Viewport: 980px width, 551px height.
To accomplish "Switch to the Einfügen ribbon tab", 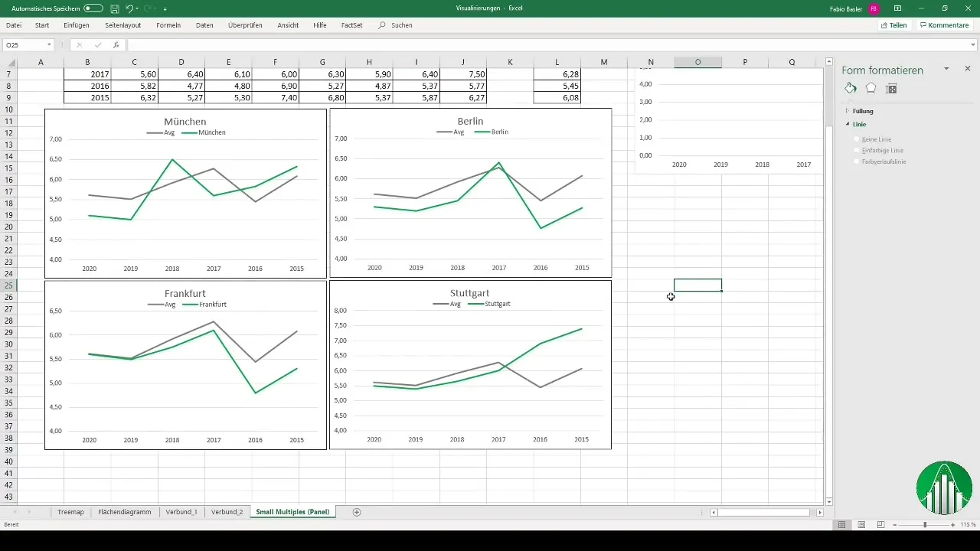I will click(x=77, y=25).
